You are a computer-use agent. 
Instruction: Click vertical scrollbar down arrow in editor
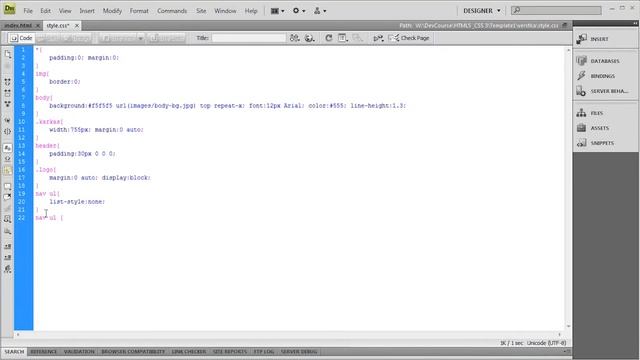pyautogui.click(x=568, y=326)
